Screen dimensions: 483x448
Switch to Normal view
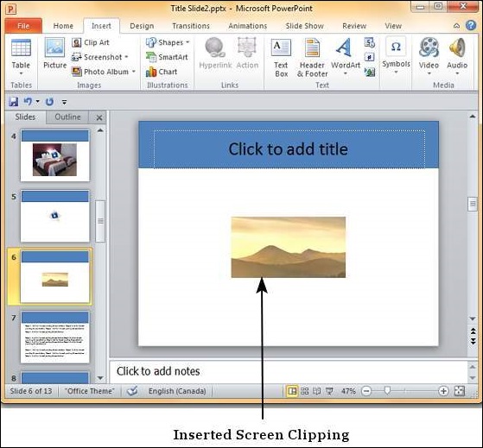[292, 391]
